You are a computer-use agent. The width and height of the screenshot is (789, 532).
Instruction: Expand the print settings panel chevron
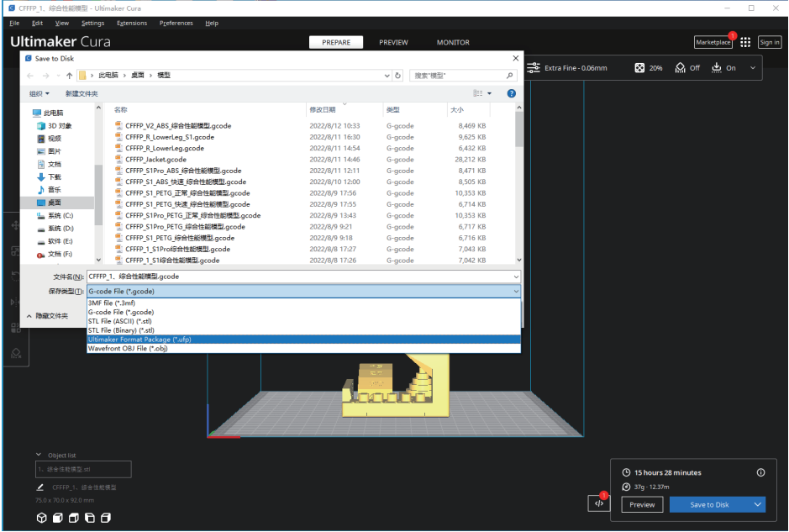pos(753,68)
